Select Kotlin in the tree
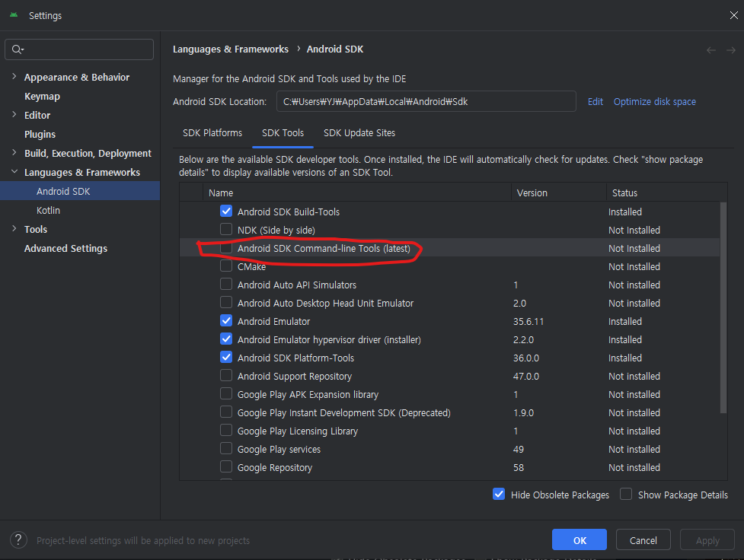The width and height of the screenshot is (744, 560). point(49,210)
